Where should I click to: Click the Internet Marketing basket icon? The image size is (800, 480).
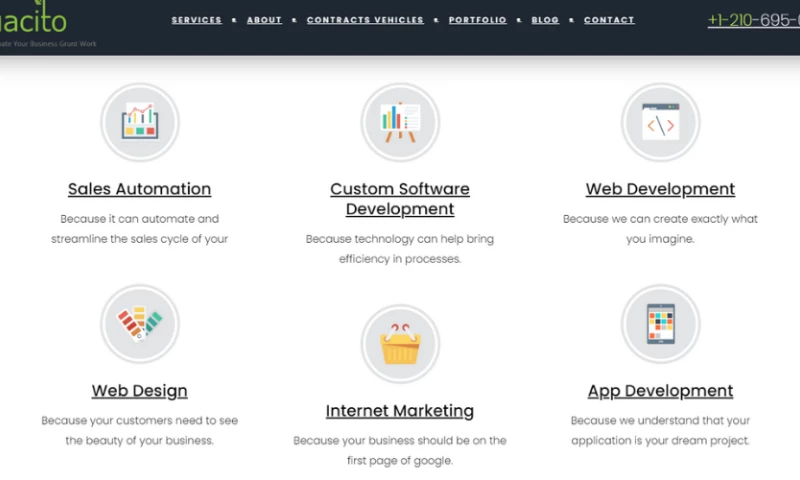point(400,344)
